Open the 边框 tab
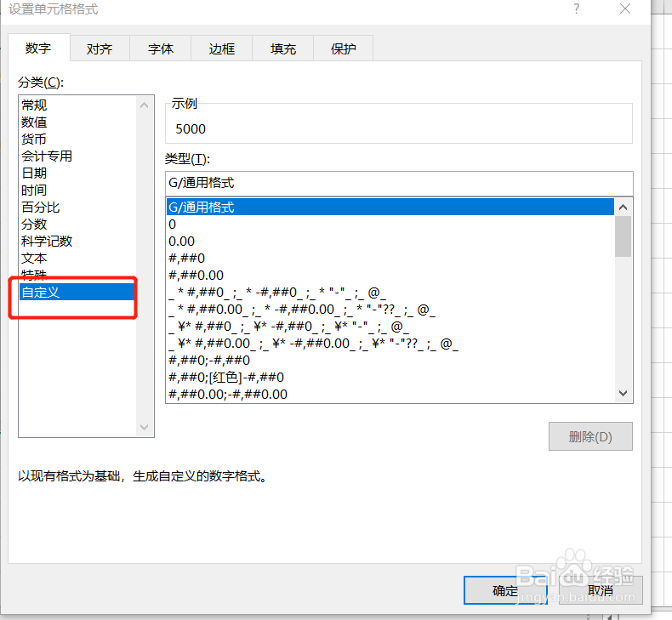 pos(221,48)
